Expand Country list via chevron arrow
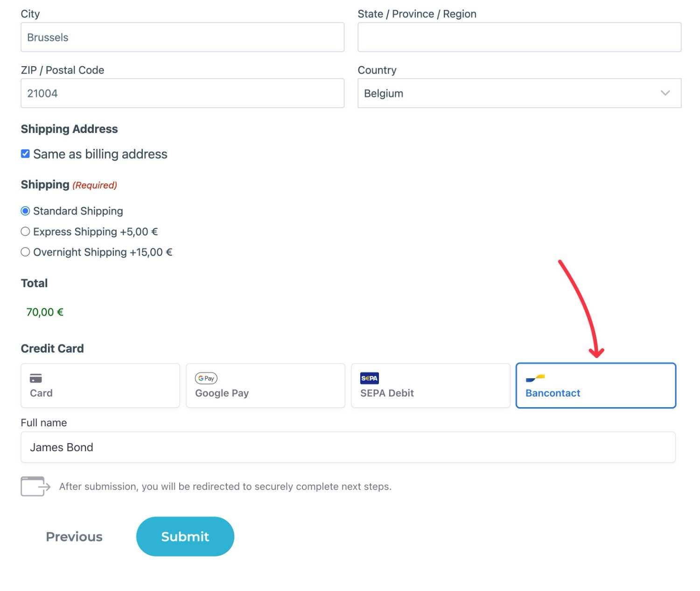Viewport: 700px width, 591px height. 665,93
